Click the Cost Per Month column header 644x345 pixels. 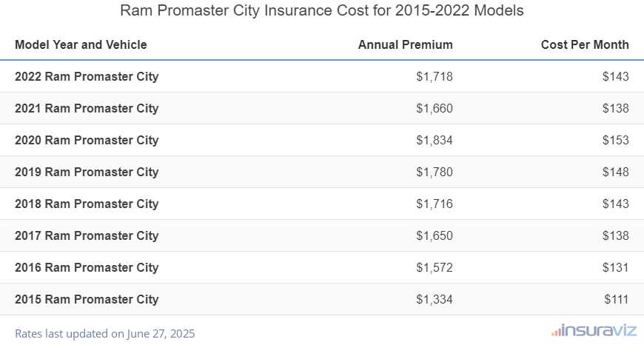[585, 44]
